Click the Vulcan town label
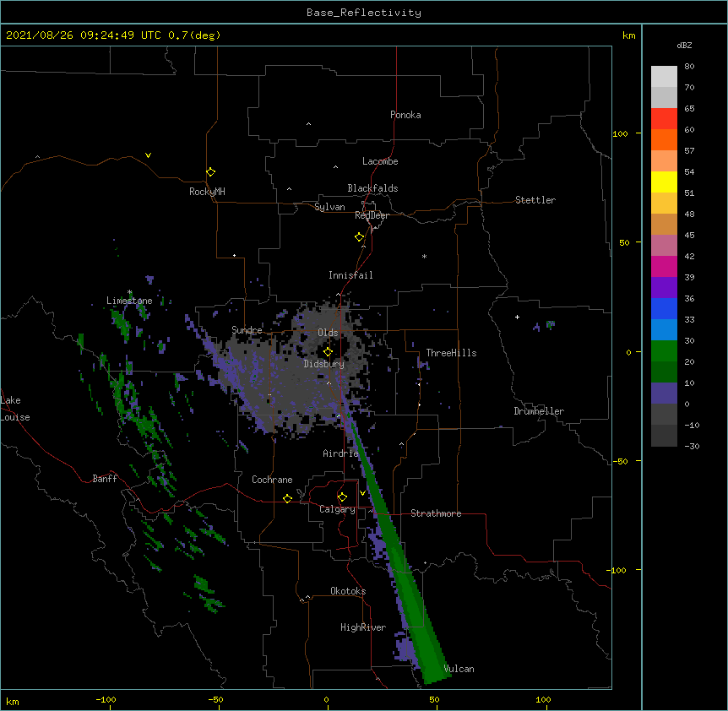 pos(459,669)
